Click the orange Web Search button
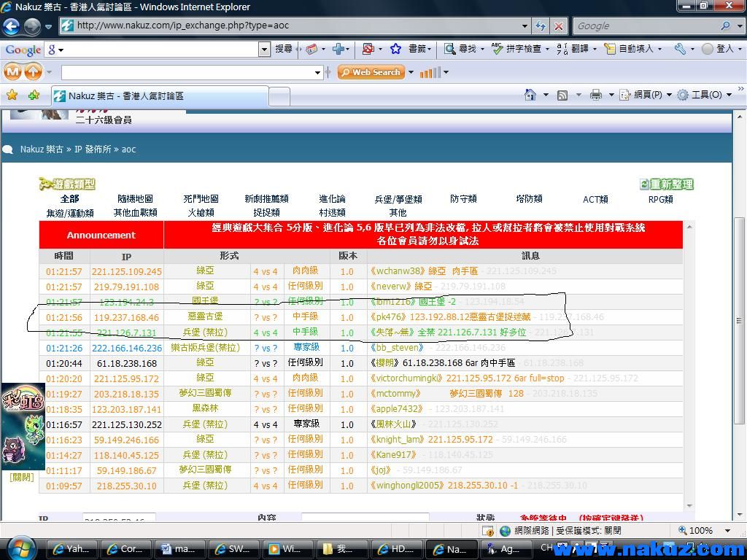 [x=371, y=72]
